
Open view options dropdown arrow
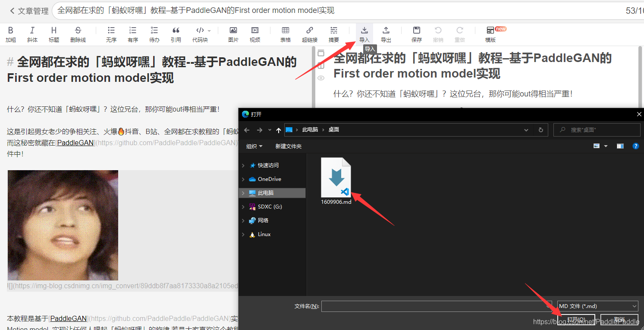[606, 146]
